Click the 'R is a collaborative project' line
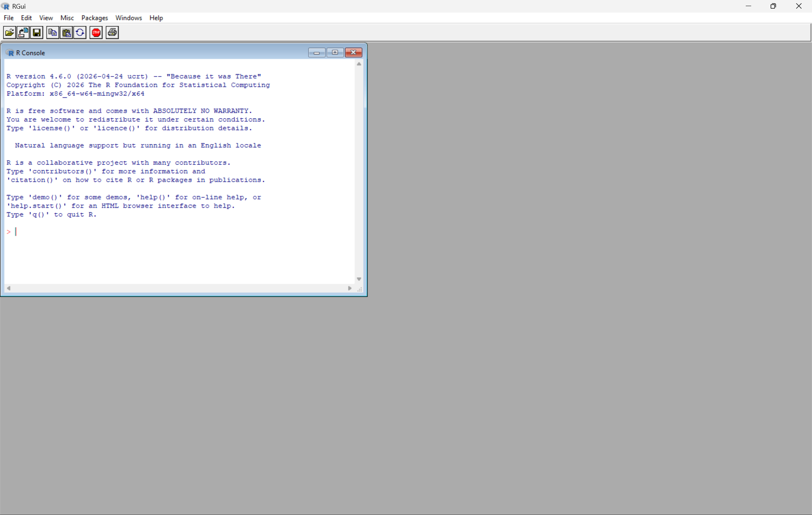Viewport: 812px width, 515px height. coord(118,163)
